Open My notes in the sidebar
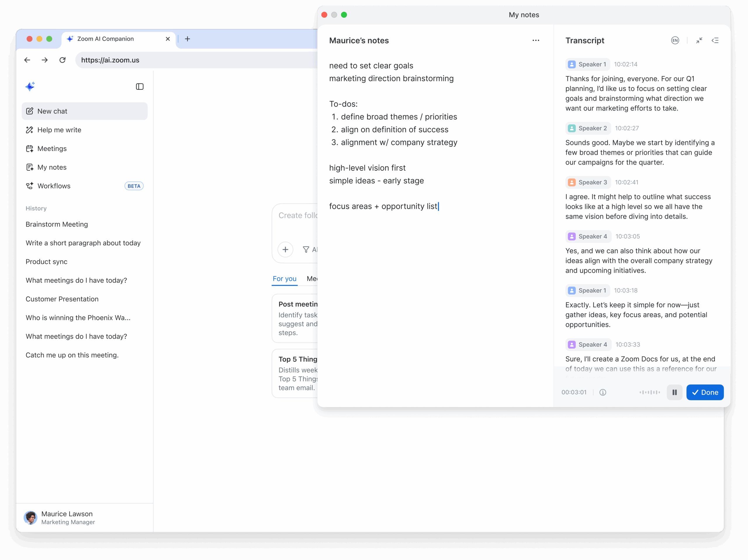748x560 pixels. (84, 167)
